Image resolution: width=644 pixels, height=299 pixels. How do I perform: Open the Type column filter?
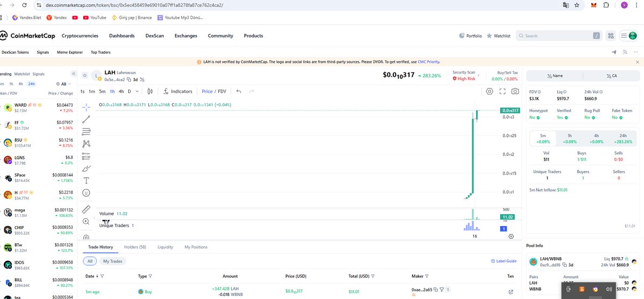[150, 276]
